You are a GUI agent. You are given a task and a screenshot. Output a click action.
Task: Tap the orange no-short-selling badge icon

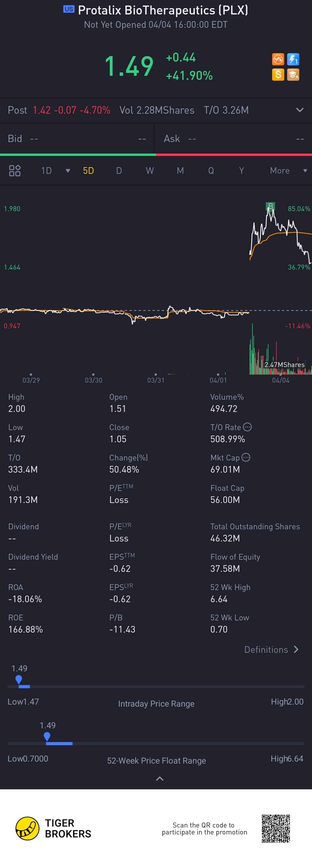(278, 60)
